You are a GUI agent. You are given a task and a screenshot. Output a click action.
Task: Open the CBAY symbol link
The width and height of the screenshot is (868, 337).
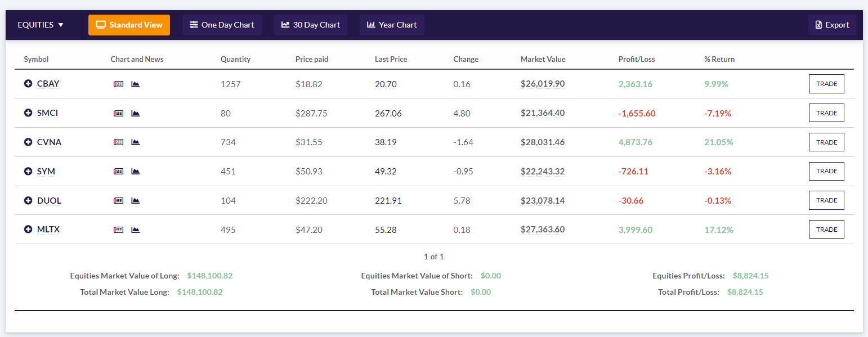48,84
